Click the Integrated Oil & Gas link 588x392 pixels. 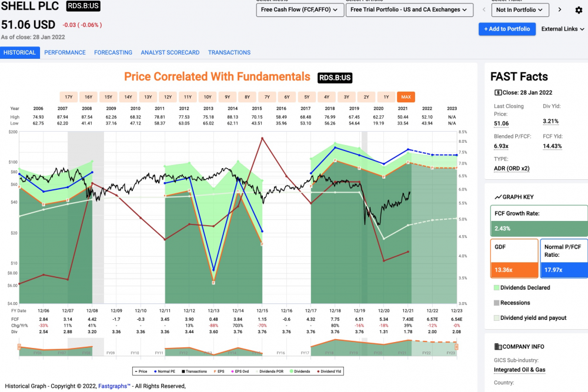click(x=519, y=370)
